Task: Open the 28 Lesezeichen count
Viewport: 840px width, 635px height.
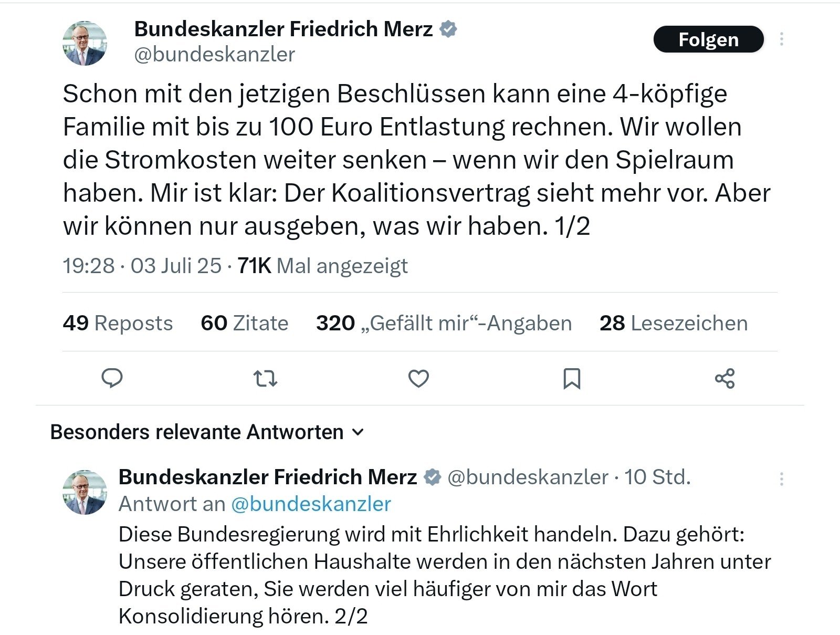Action: pos(673,323)
